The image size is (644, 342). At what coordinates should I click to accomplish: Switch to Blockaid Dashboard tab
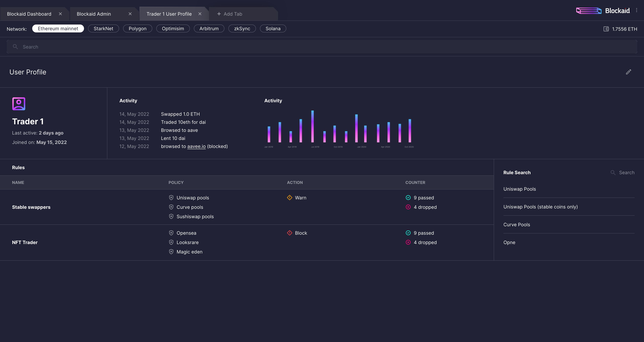[29, 14]
